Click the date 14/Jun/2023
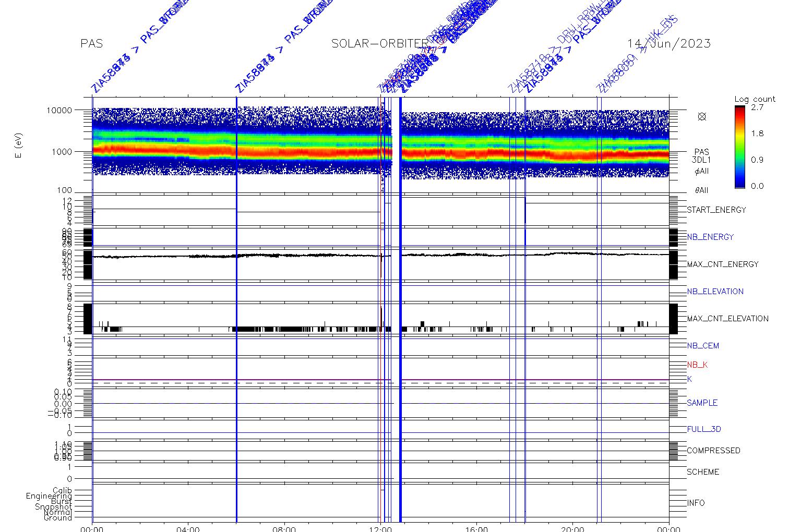This screenshot has width=789, height=532. point(669,44)
